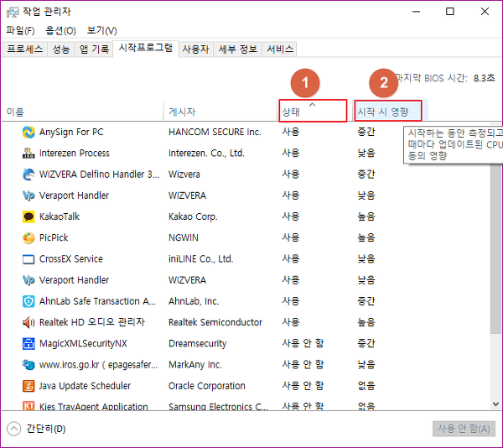Switch to the 성능 tab
Screen dimensions: 503x448
coord(61,49)
